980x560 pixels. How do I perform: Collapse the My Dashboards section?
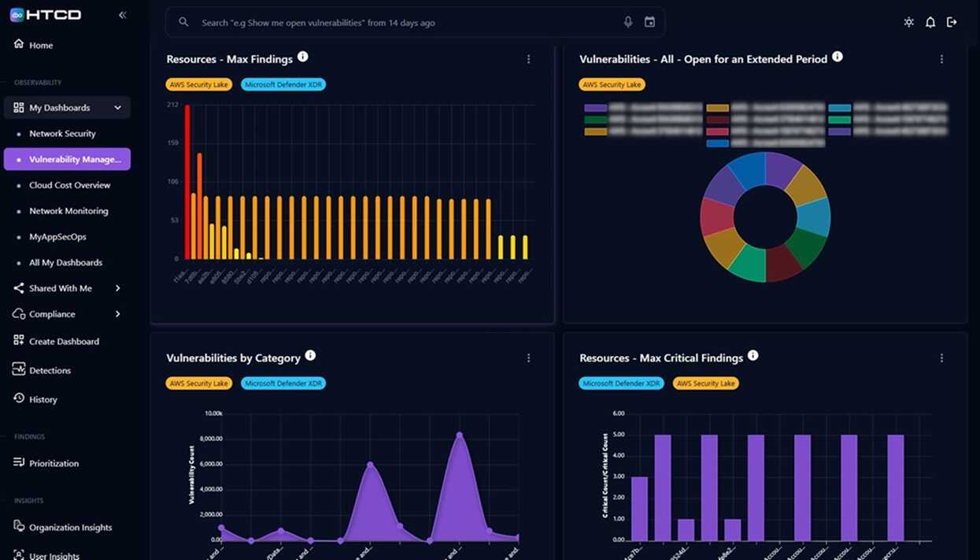119,107
